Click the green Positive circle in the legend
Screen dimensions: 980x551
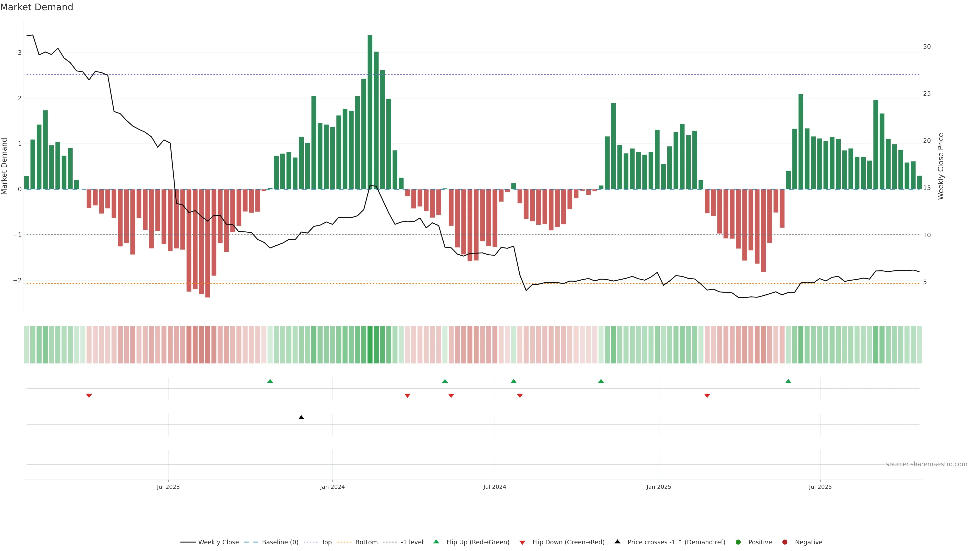738,542
